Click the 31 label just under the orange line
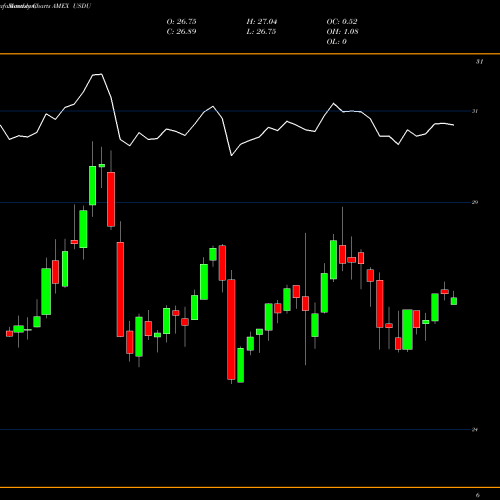 click(479, 62)
